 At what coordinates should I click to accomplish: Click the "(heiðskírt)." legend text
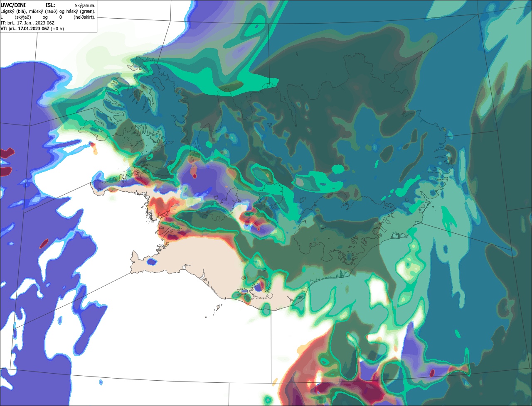(84, 17)
